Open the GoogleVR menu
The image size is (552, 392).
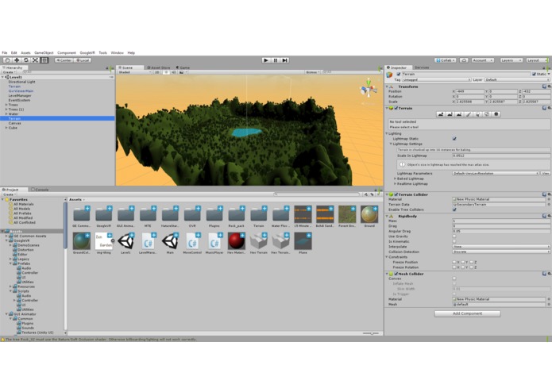tap(87, 52)
